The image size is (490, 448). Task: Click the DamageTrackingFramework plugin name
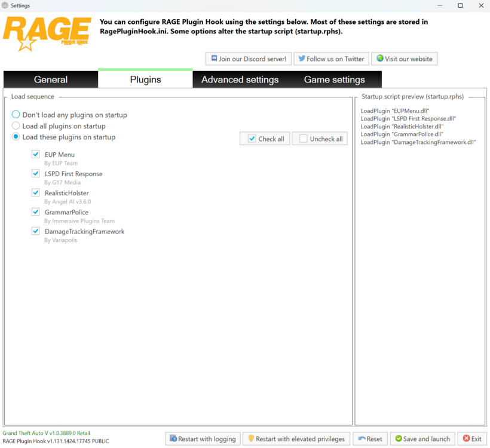pos(84,232)
